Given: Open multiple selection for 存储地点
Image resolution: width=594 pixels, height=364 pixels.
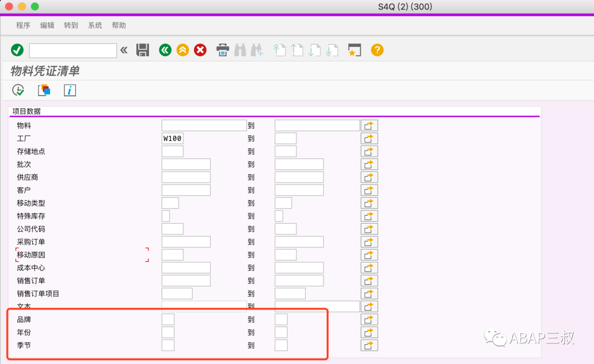Looking at the screenshot, I should click(369, 152).
